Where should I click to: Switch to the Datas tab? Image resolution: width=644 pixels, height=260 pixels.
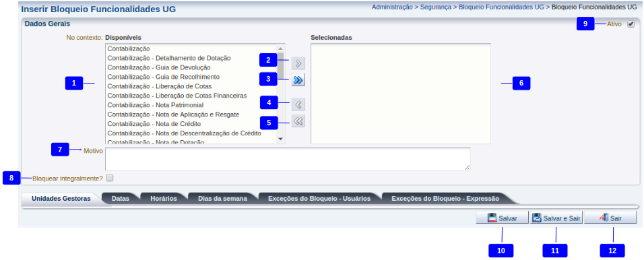tap(121, 199)
